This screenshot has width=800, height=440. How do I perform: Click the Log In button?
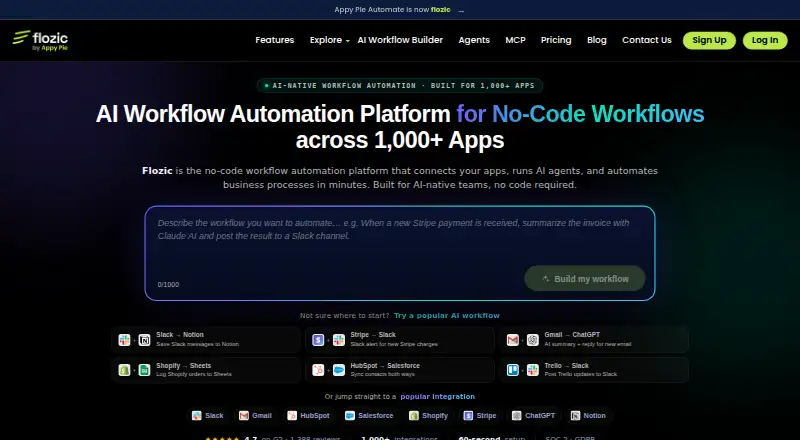[x=765, y=40]
